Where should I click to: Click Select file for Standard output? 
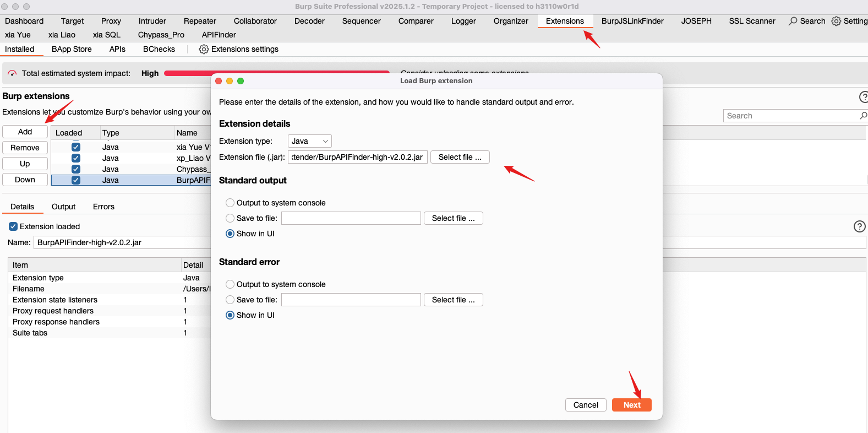click(x=454, y=218)
